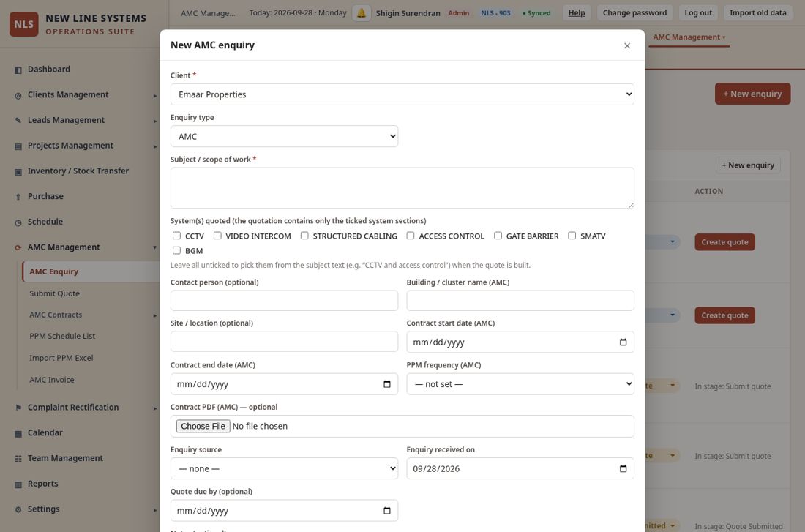Open the AMC Invoice sidebar item
The height and width of the screenshot is (532, 805).
[51, 380]
